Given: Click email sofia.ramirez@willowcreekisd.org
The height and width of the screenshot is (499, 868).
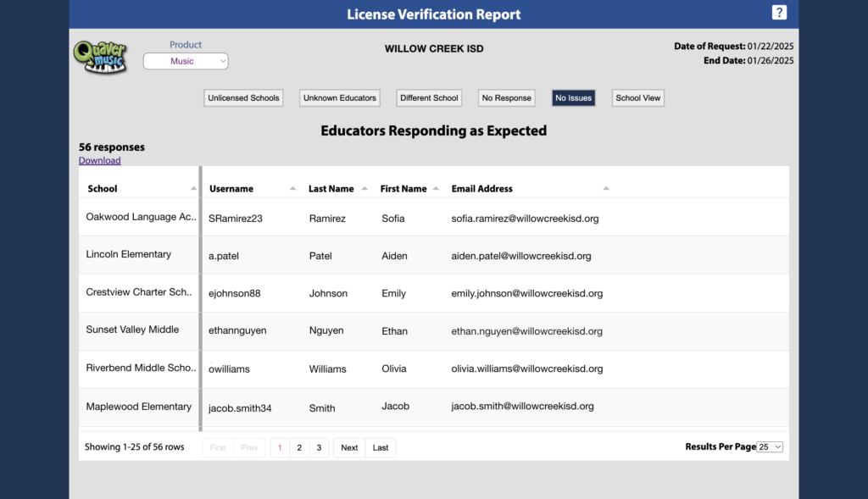Looking at the screenshot, I should coord(525,219).
